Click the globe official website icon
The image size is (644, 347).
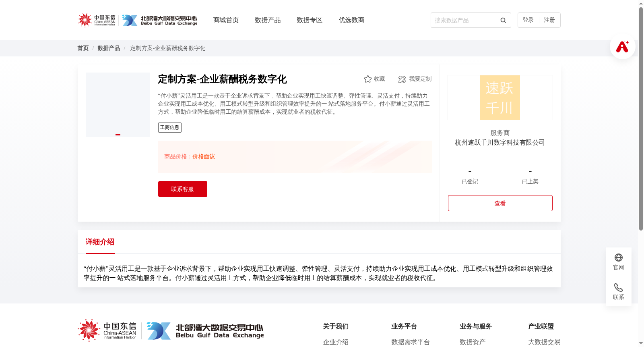pyautogui.click(x=619, y=258)
